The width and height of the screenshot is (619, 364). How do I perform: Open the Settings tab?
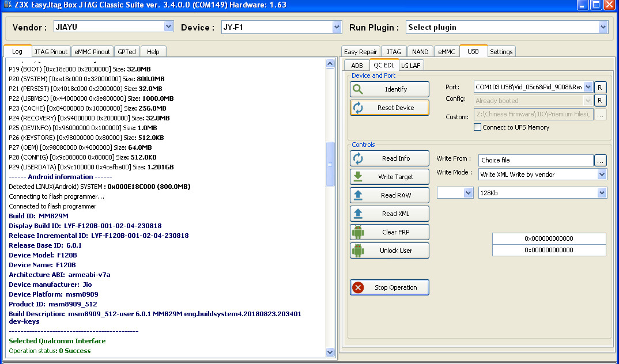(501, 52)
